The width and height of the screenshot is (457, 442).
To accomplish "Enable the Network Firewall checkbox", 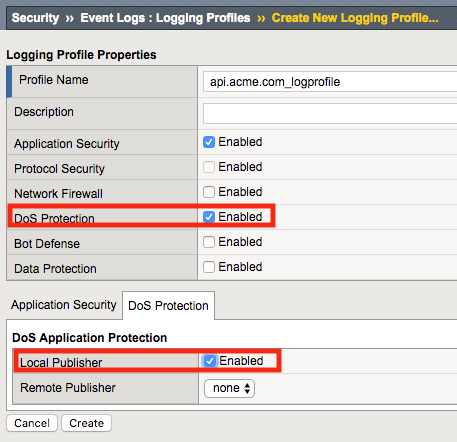I will [209, 192].
